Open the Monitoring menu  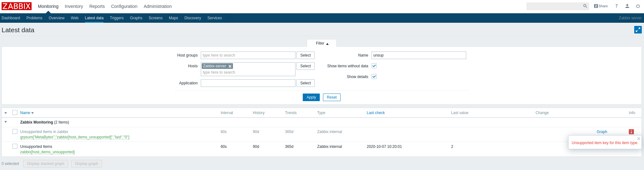pos(48,6)
